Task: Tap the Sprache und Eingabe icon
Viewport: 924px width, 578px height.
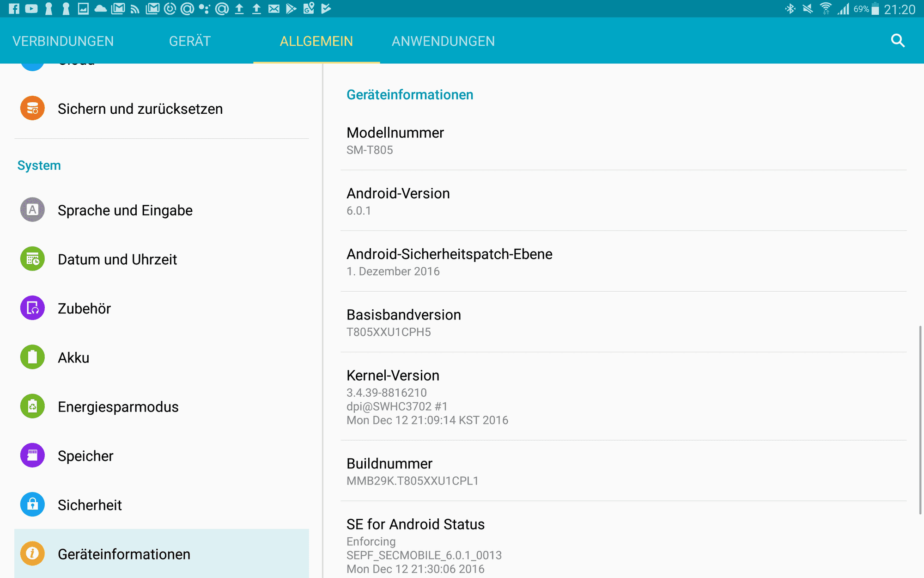Action: (x=32, y=210)
